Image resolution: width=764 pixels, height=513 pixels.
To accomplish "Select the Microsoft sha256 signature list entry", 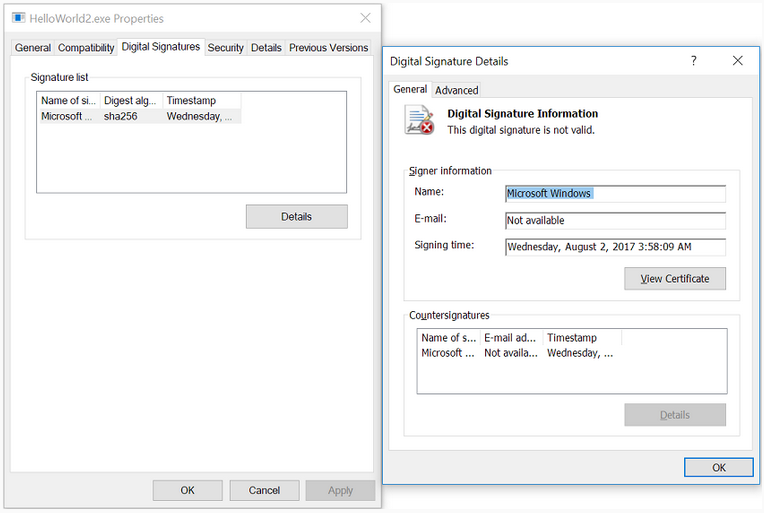I will click(138, 116).
